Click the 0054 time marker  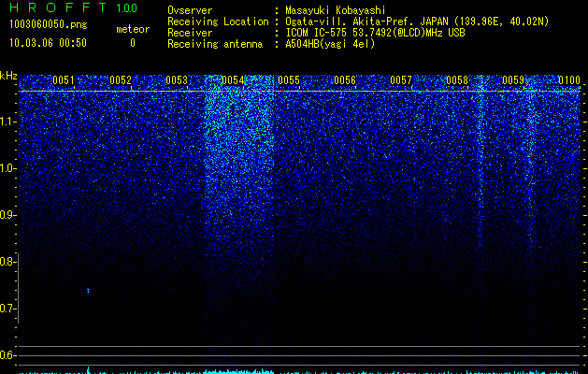[233, 80]
